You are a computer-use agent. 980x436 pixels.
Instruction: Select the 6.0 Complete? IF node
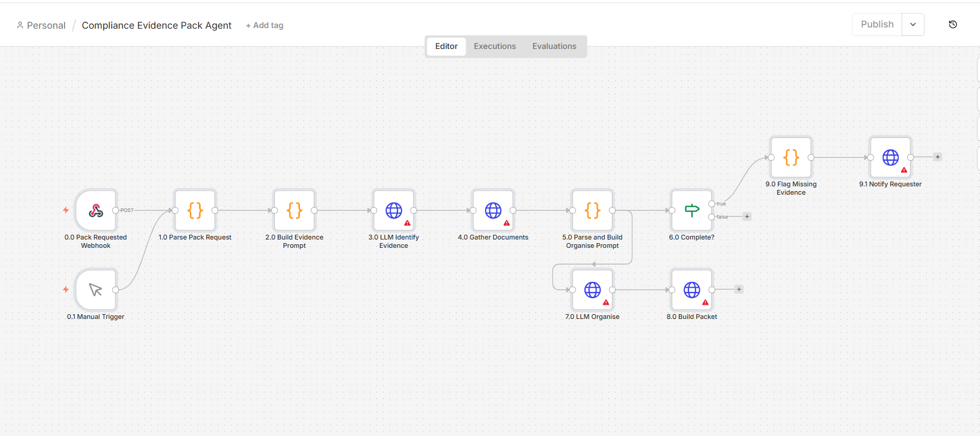pyautogui.click(x=692, y=210)
